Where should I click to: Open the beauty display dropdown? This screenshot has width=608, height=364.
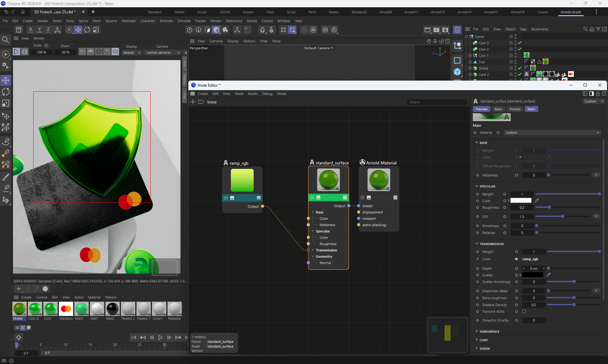pos(131,52)
